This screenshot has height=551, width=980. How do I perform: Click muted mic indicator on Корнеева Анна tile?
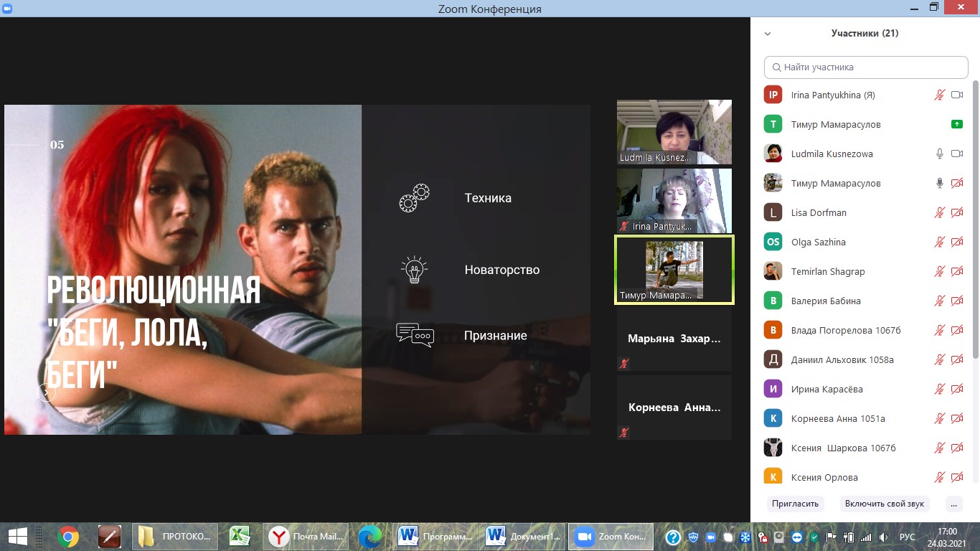[x=624, y=432]
